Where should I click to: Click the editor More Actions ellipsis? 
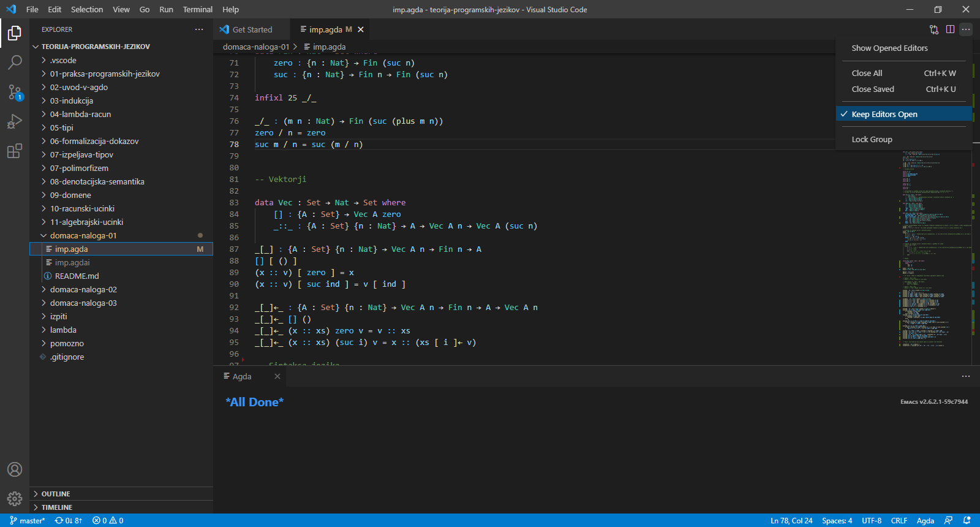click(966, 29)
